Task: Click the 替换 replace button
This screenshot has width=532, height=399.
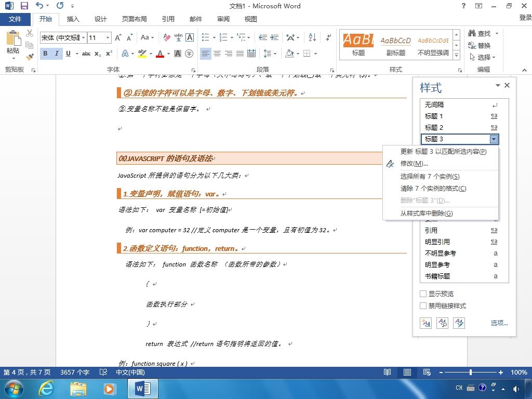Action: [479, 46]
